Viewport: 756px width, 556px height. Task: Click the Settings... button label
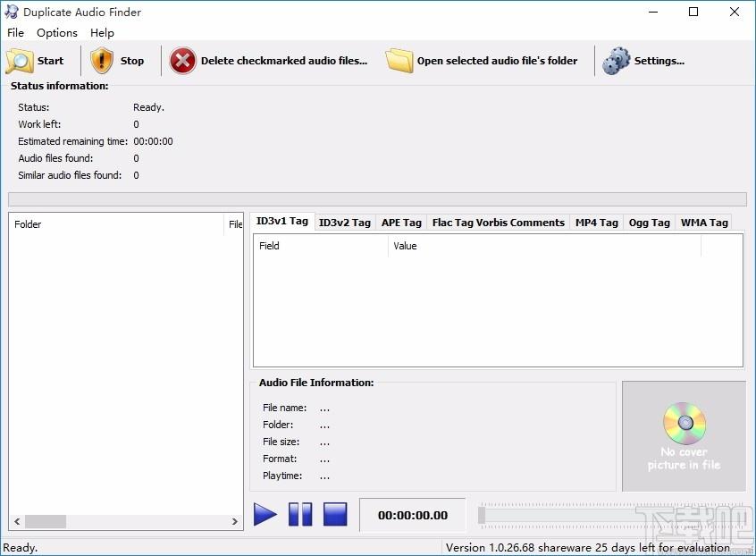659,61
